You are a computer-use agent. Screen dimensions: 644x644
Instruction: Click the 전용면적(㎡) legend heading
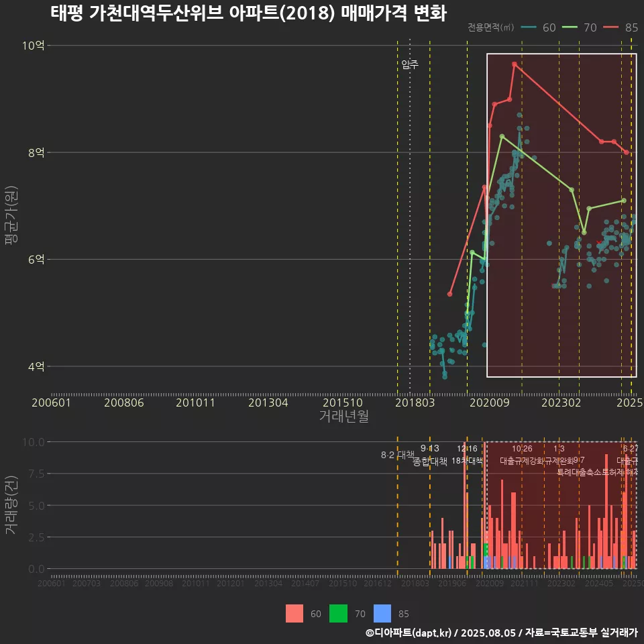click(x=491, y=27)
